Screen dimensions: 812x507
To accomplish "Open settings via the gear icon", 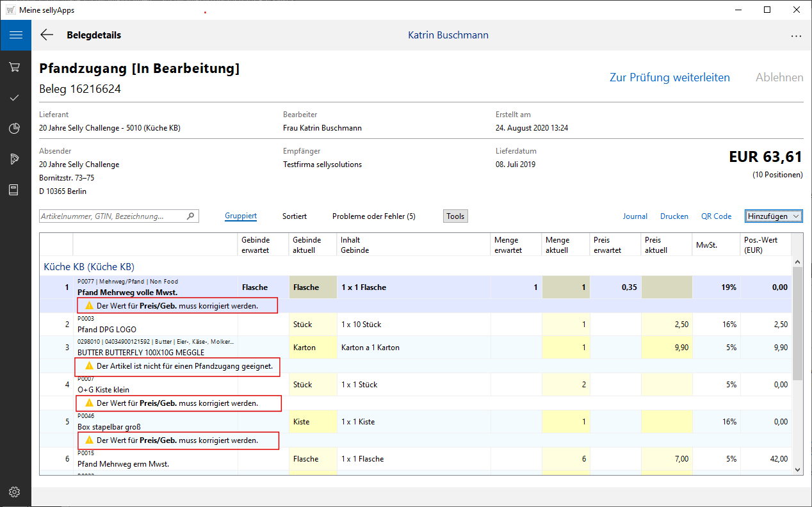I will [15, 492].
